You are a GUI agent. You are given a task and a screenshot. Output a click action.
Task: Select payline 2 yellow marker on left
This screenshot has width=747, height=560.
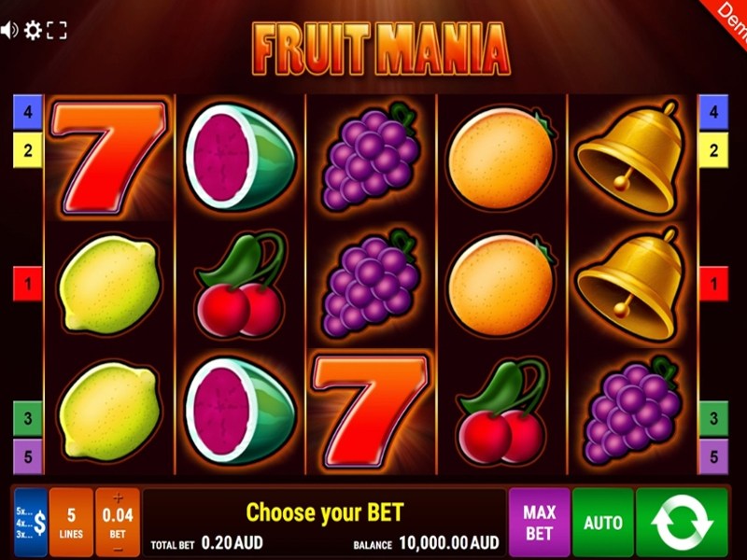[x=28, y=150]
